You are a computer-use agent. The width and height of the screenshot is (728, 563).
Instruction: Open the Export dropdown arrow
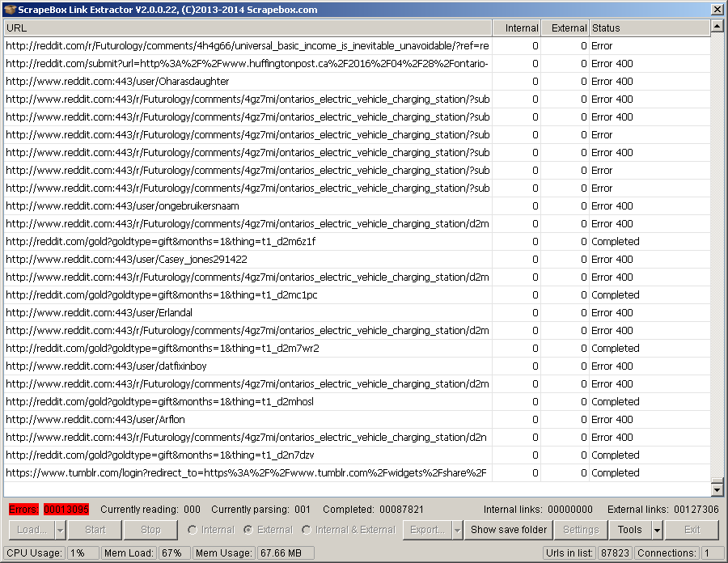click(457, 530)
